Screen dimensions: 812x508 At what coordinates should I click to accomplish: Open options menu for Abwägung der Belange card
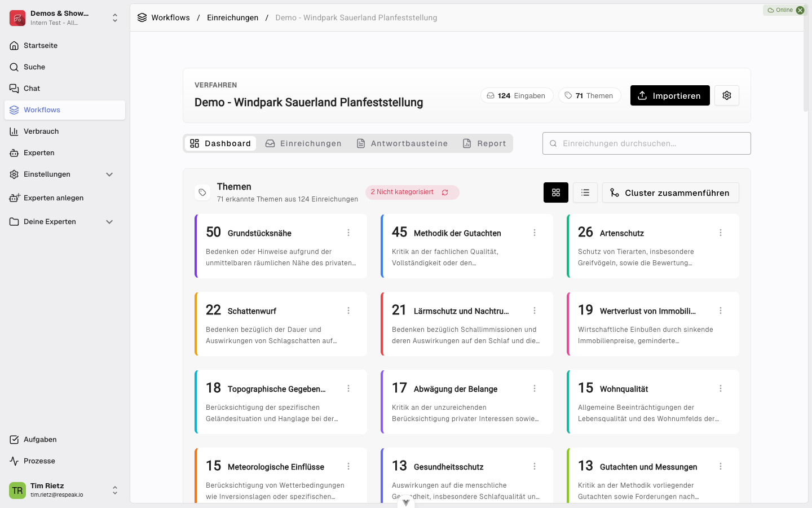(x=535, y=388)
